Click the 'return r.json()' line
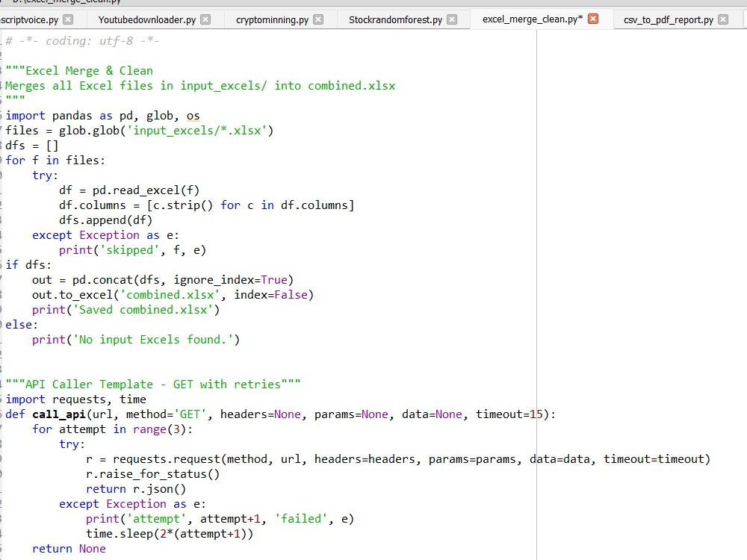Screen dimensions: 747x560 coord(136,490)
